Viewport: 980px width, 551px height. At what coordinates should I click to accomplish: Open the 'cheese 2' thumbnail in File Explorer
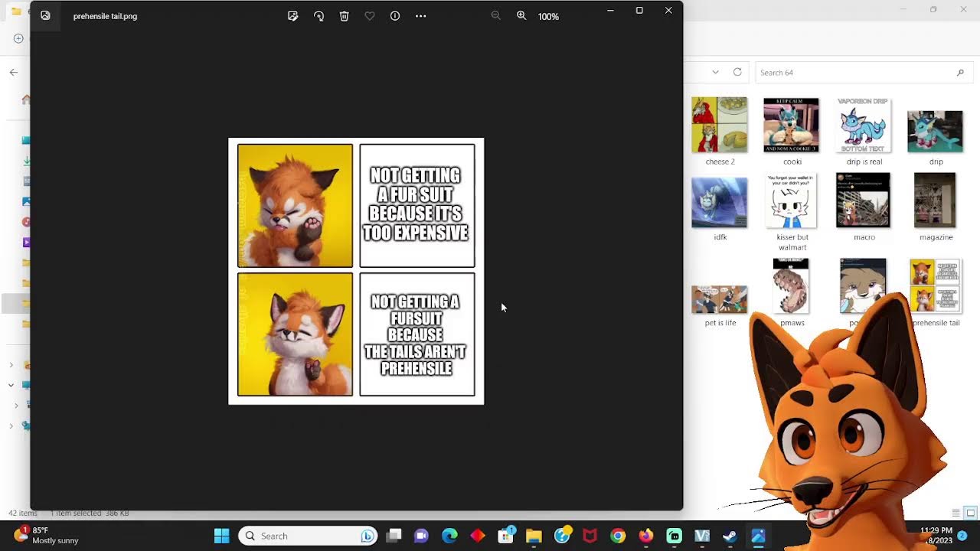pyautogui.click(x=719, y=125)
